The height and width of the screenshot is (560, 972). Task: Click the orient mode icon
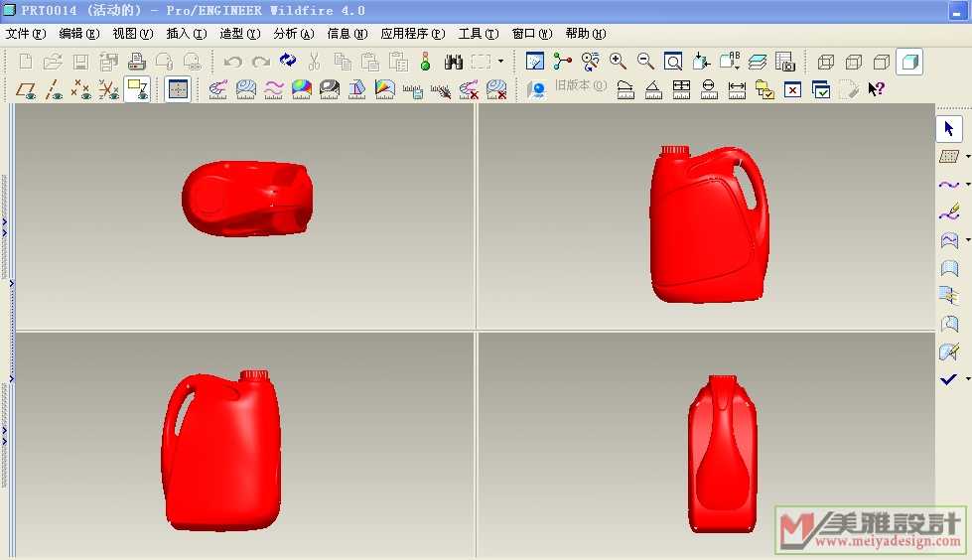pyautogui.click(x=590, y=61)
